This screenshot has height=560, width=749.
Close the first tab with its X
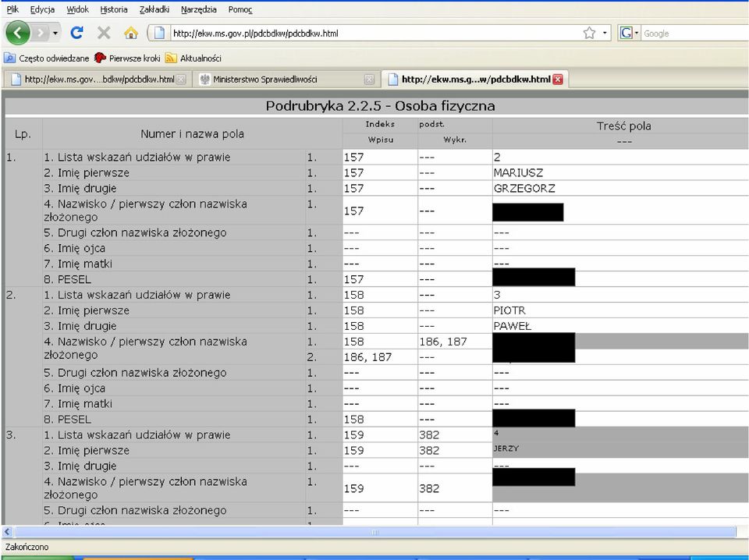[x=181, y=80]
